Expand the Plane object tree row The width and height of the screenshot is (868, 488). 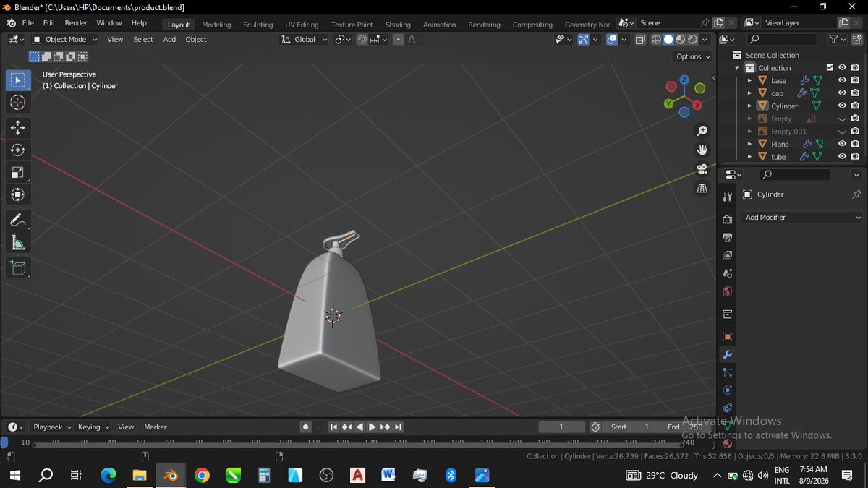[x=749, y=144]
